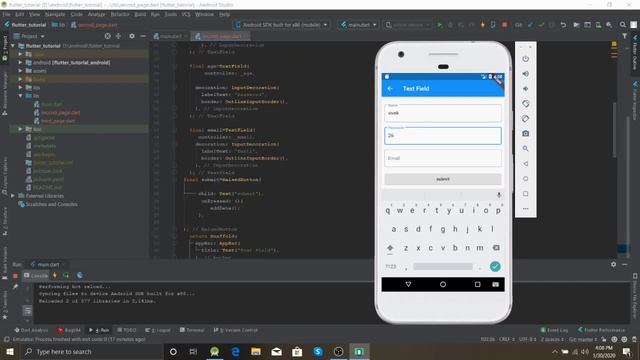Screen dimensions: 640x360
Task: Open the VCS menu
Action: coord(186,14)
